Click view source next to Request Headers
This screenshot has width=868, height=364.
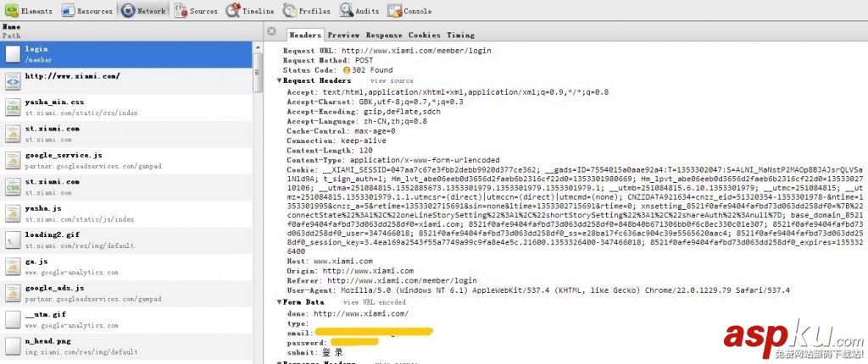(x=392, y=80)
